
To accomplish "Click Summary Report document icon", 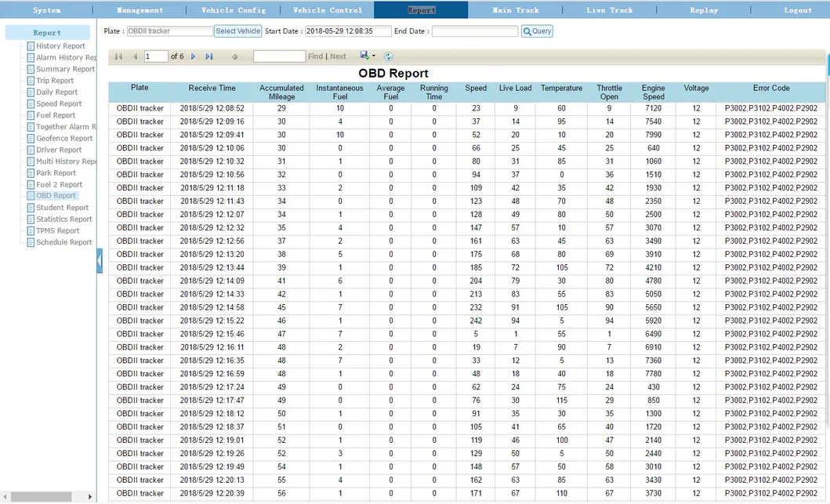I will point(31,69).
